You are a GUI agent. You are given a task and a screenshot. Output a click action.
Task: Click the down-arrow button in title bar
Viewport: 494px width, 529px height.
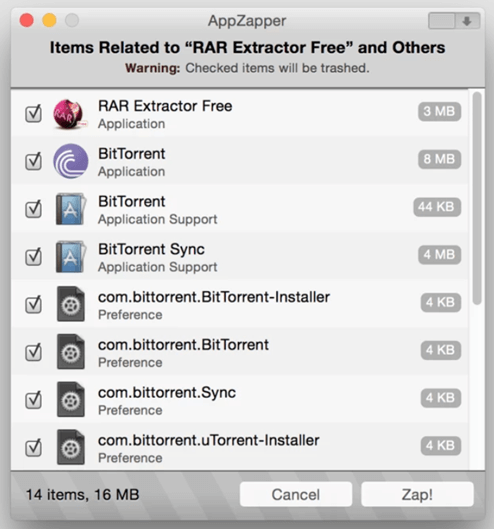pyautogui.click(x=467, y=21)
